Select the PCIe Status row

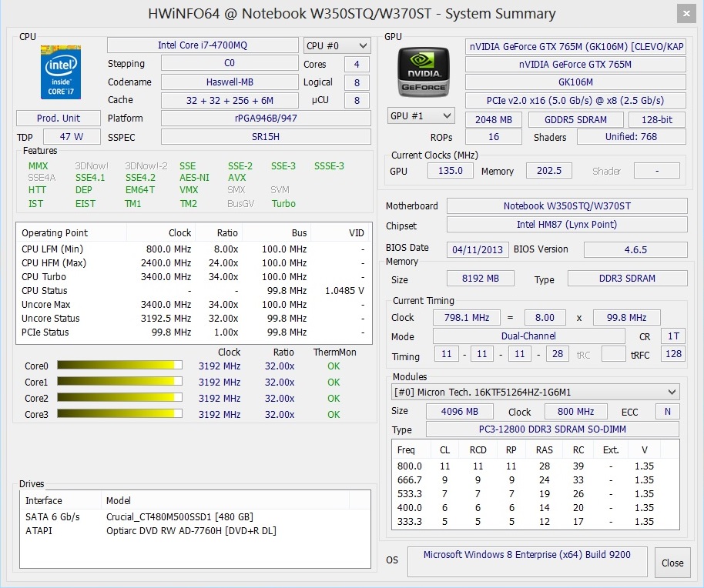[x=194, y=332]
